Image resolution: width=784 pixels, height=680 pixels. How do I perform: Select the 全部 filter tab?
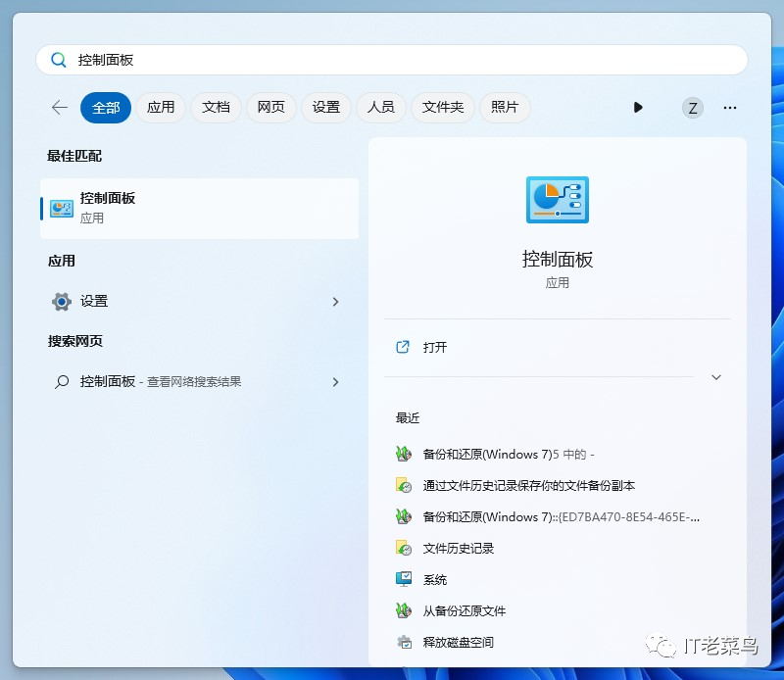(106, 108)
